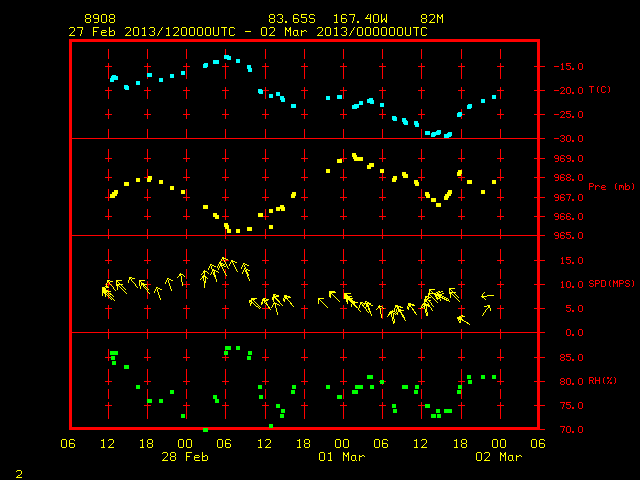
Task: Select the RH(%) humidity axis label
Action: pyautogui.click(x=602, y=381)
